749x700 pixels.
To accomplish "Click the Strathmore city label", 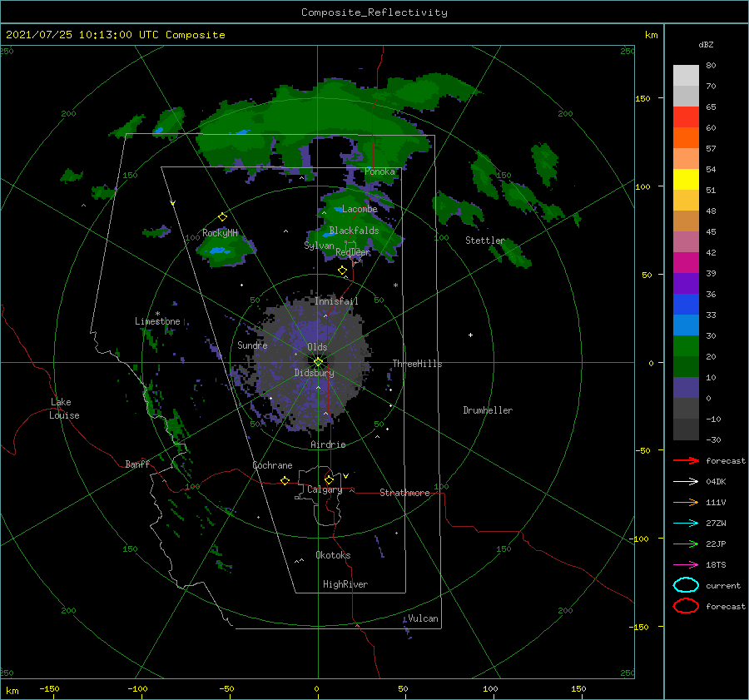I will 404,493.
